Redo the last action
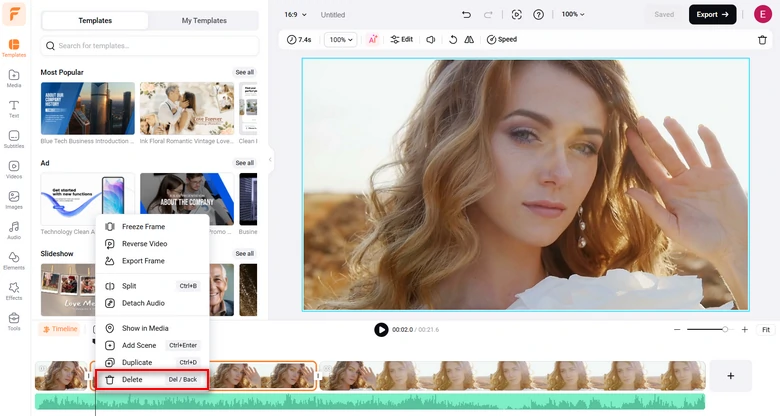Viewport: 780px width, 416px height. point(488,14)
